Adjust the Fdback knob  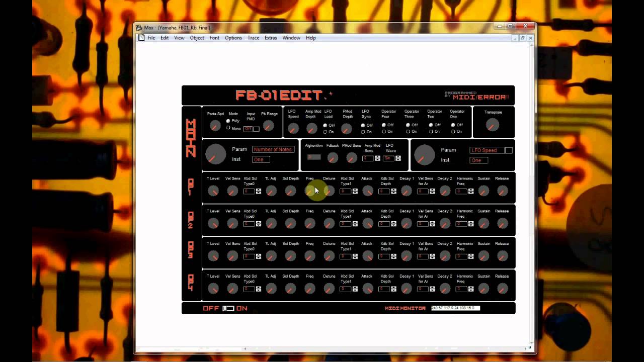click(x=332, y=158)
